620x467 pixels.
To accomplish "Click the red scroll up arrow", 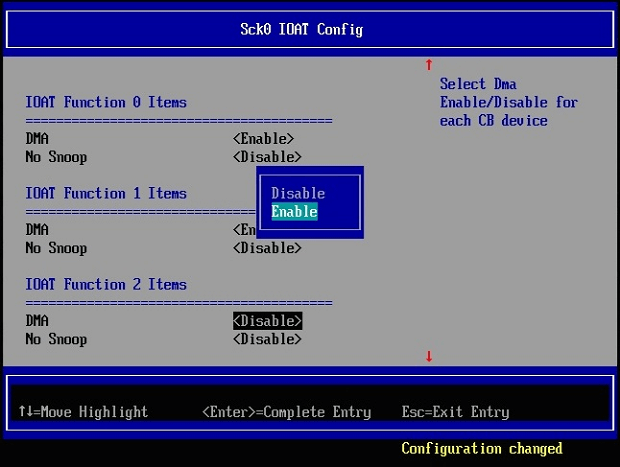I will [429, 64].
